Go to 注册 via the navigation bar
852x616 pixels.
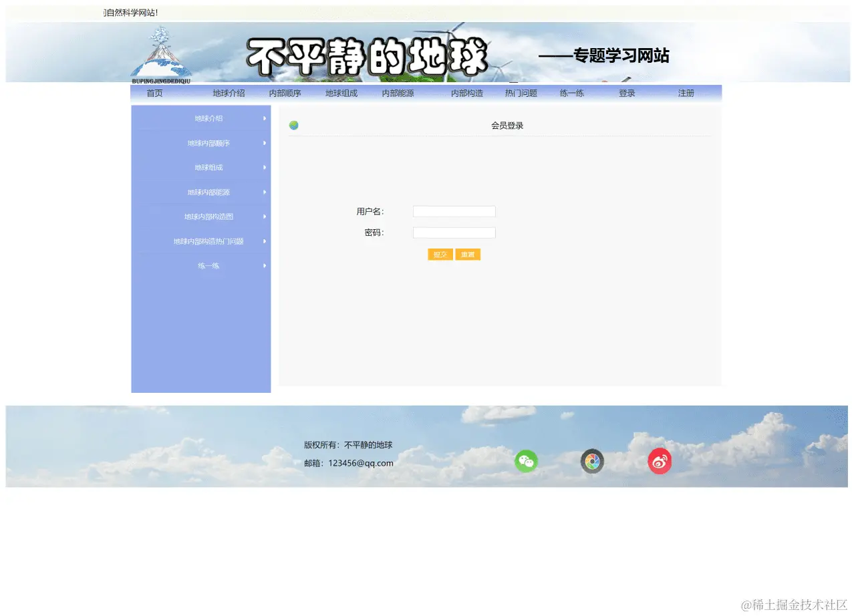[686, 93]
